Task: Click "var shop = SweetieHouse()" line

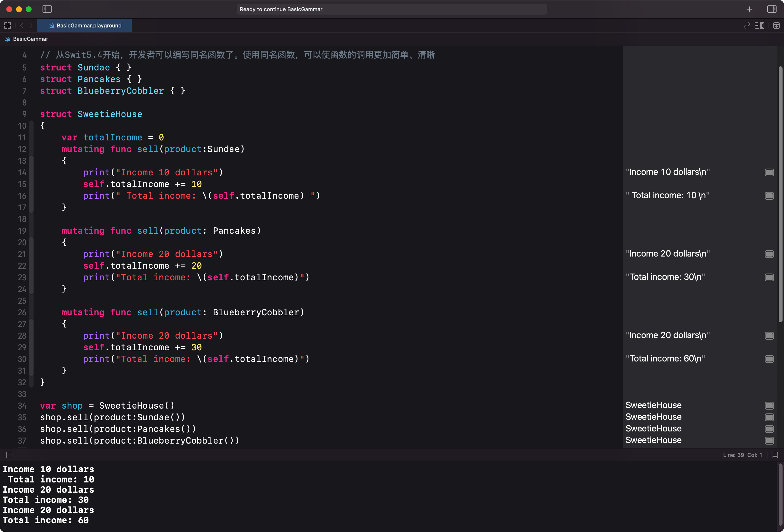Action: click(x=107, y=406)
